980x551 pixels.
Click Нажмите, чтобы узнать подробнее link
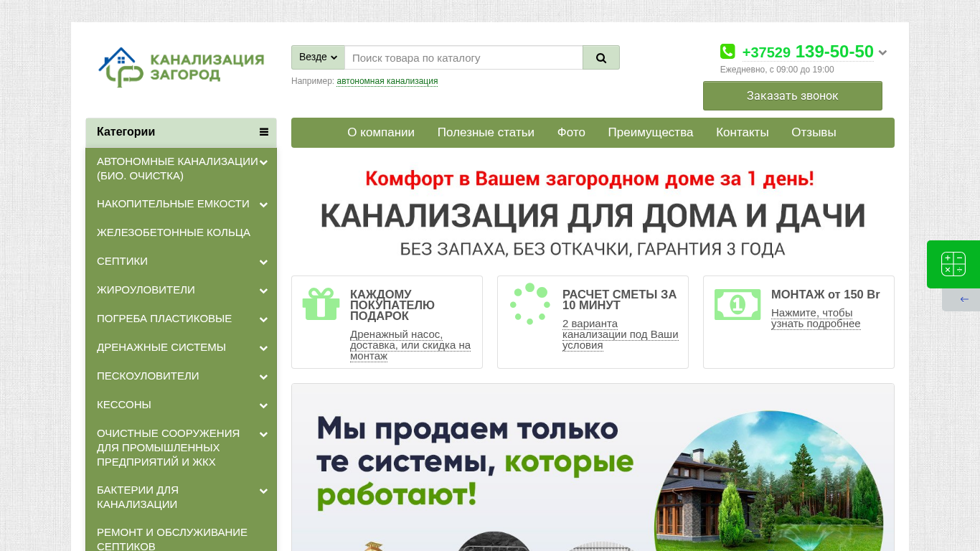point(816,319)
